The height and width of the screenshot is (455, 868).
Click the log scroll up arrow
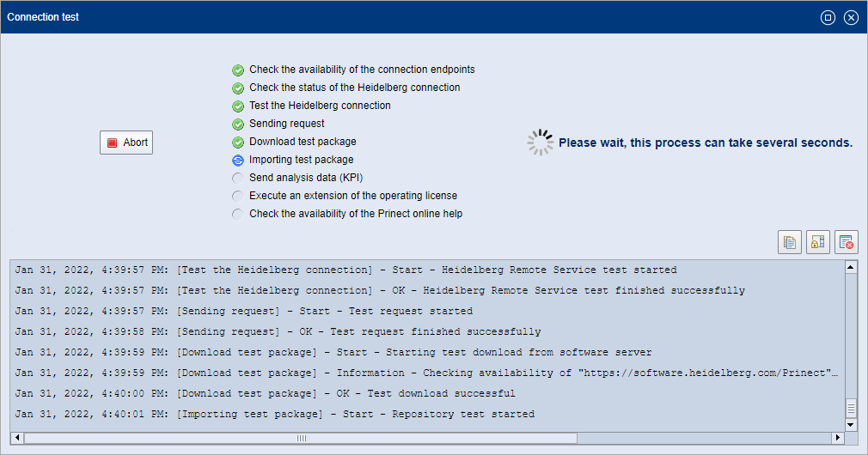(851, 268)
